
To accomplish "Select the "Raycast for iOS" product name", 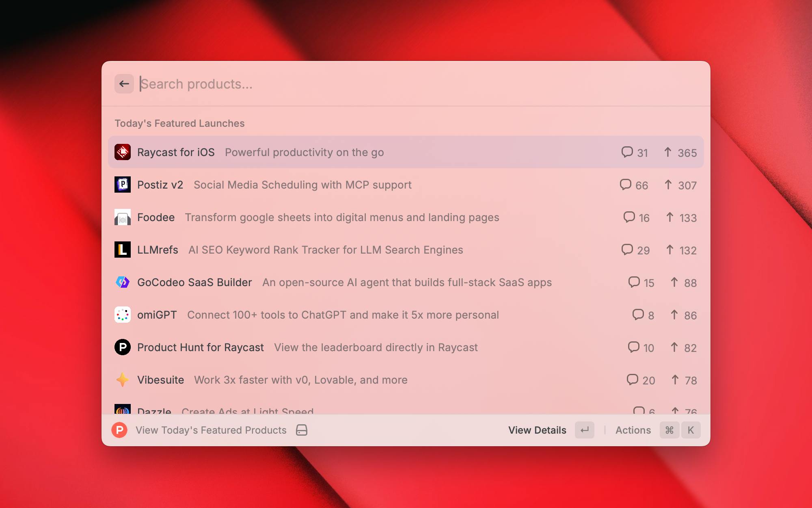I will point(176,152).
